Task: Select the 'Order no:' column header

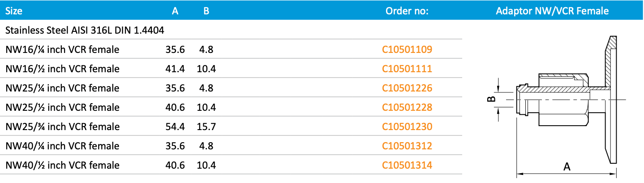Action: pos(407,11)
